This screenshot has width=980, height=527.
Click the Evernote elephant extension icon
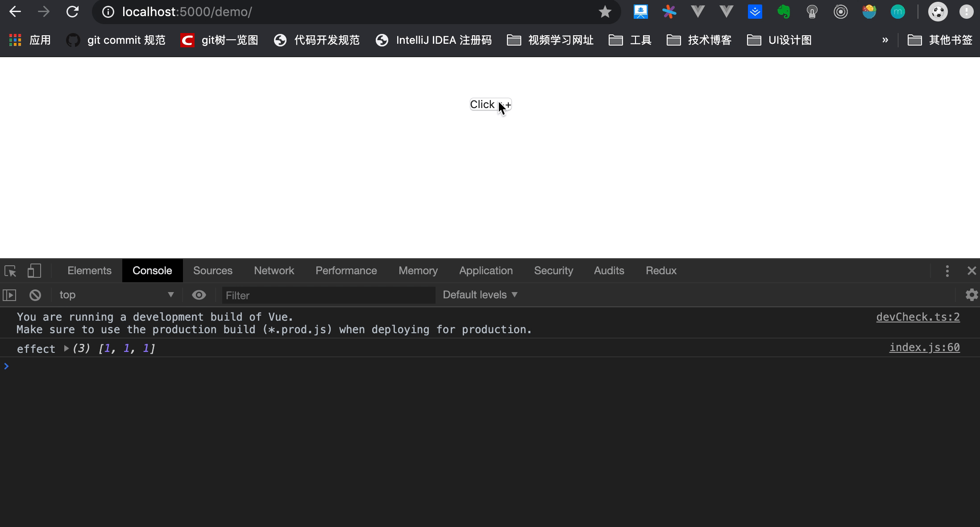pos(783,12)
